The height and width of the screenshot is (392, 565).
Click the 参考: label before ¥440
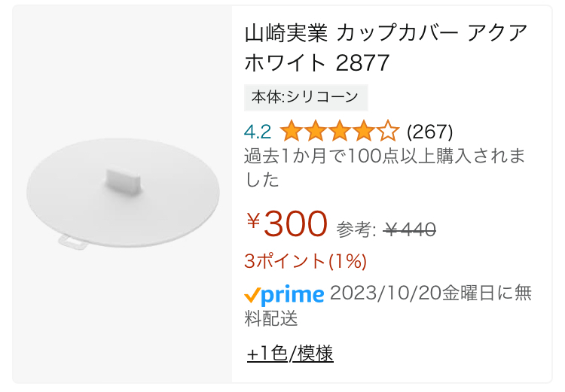click(356, 229)
